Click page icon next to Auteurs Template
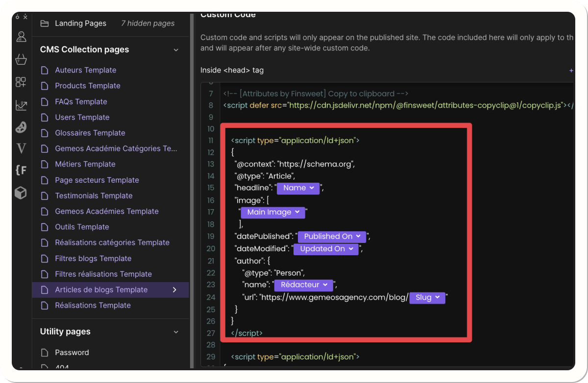The width and height of the screenshot is (588, 383). (x=45, y=70)
